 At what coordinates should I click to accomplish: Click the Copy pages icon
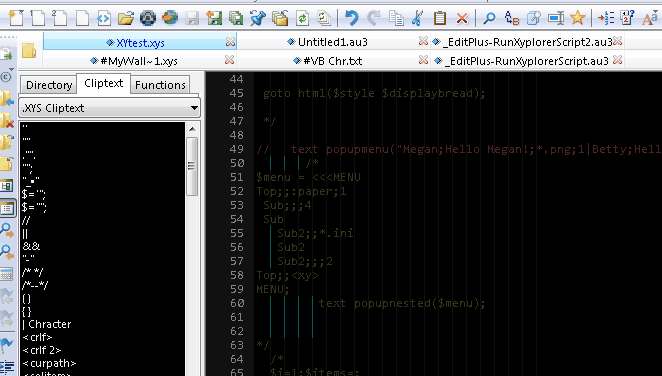(x=396, y=18)
